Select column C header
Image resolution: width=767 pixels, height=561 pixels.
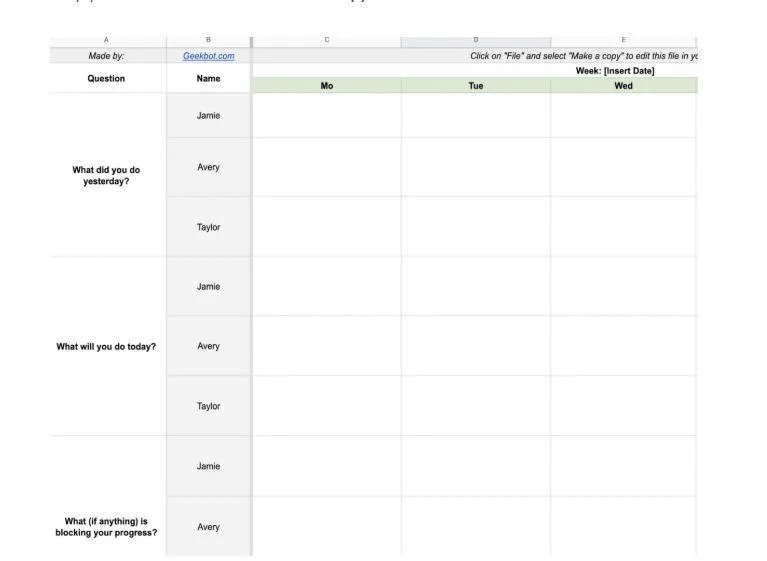click(x=327, y=40)
